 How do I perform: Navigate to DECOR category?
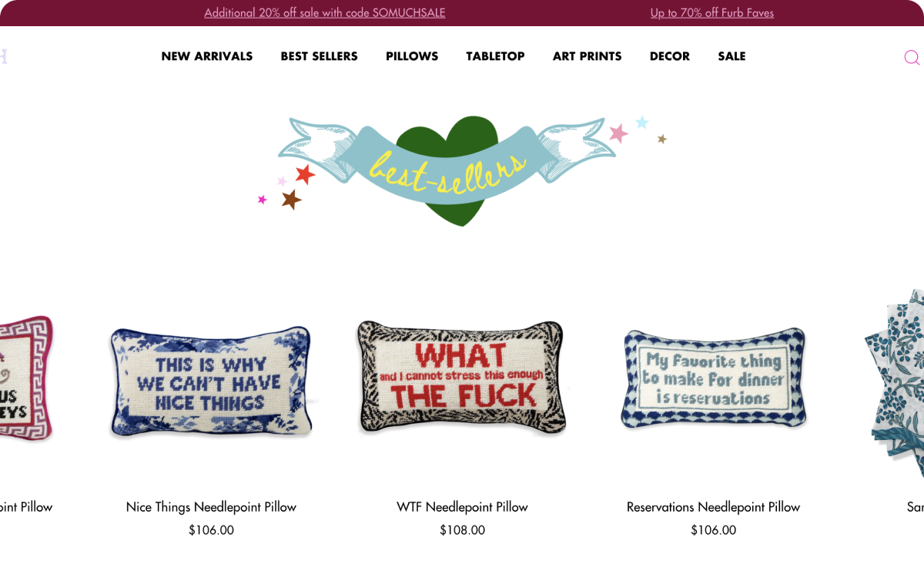click(670, 56)
